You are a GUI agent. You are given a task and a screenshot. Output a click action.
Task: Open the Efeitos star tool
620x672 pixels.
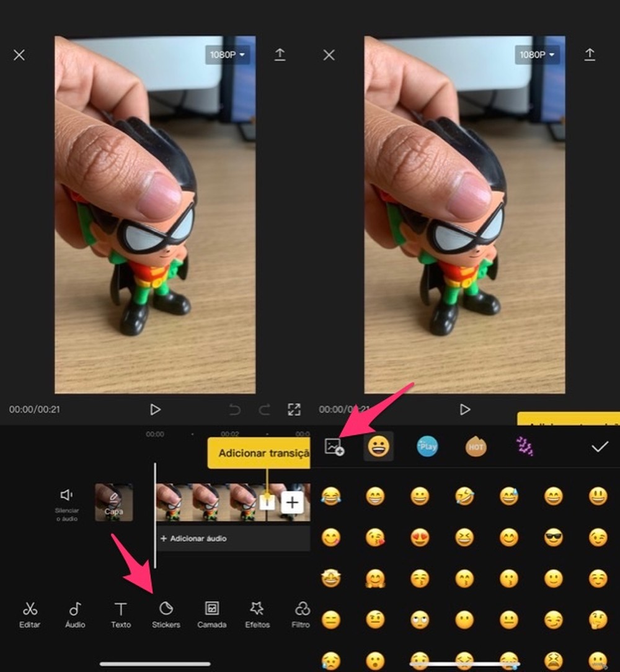pos(257,614)
